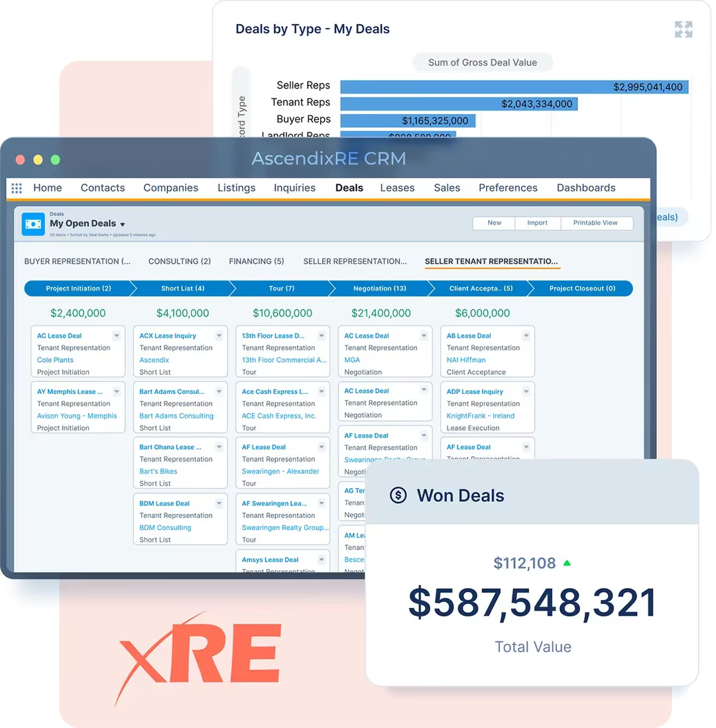Open the dropdown on AF Swearingen Lea... card
The height and width of the screenshot is (728, 716).
click(x=322, y=503)
